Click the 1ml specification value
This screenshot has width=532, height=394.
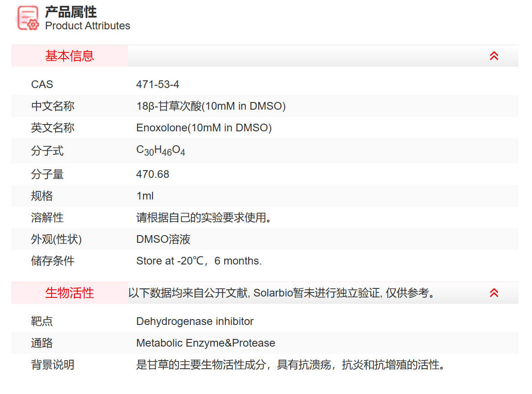[145, 196]
